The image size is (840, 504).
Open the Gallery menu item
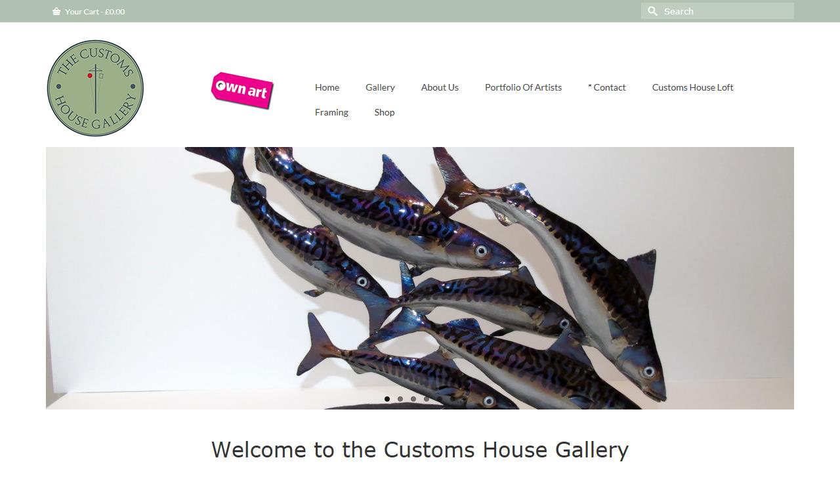[380, 87]
